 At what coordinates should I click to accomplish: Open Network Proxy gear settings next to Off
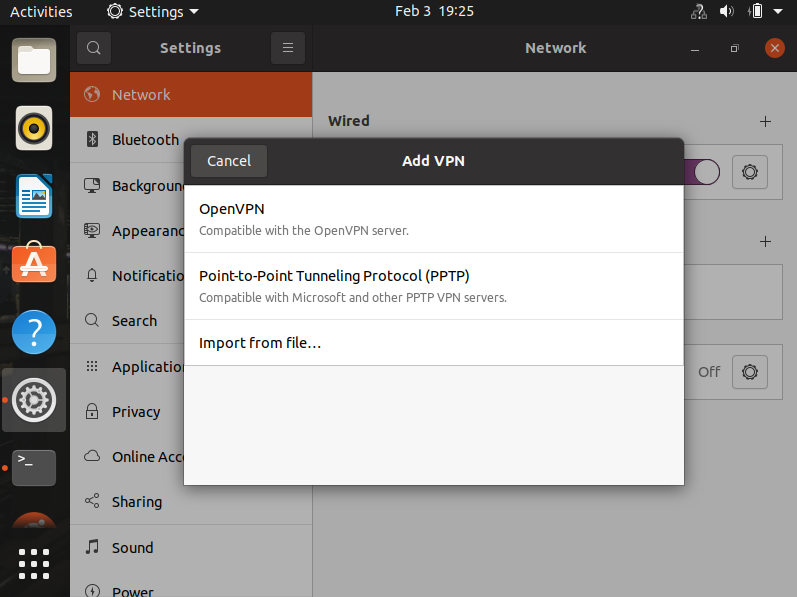pos(750,372)
